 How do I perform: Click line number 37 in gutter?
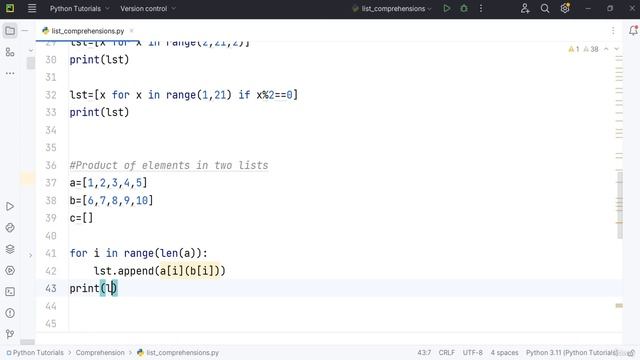click(51, 183)
